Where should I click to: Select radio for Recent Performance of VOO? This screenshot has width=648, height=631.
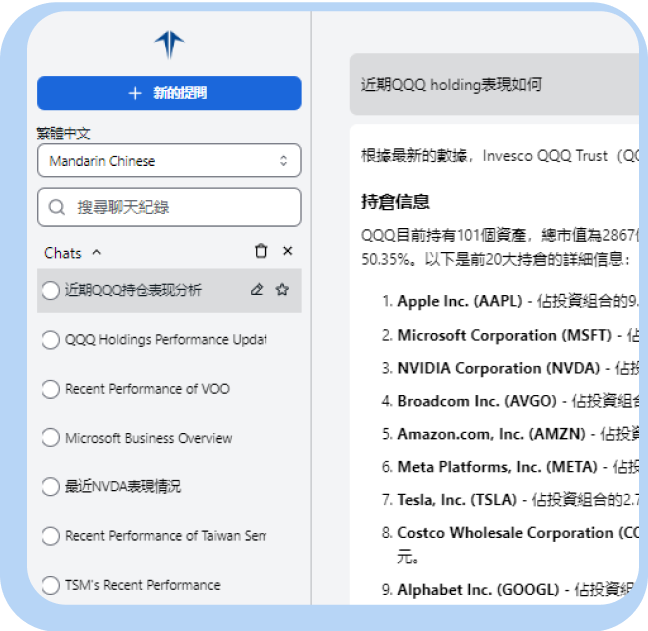50,389
